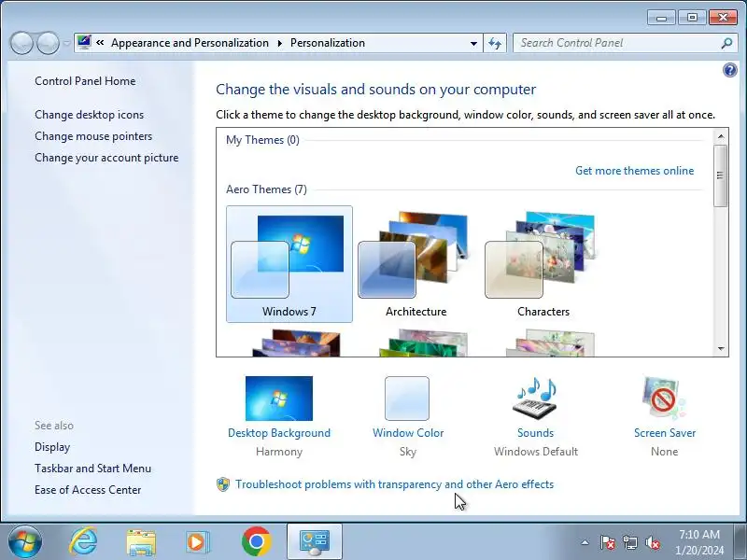Viewport: 747px width, 560px height.
Task: Click the Desktop Background link text
Action: pos(278,433)
